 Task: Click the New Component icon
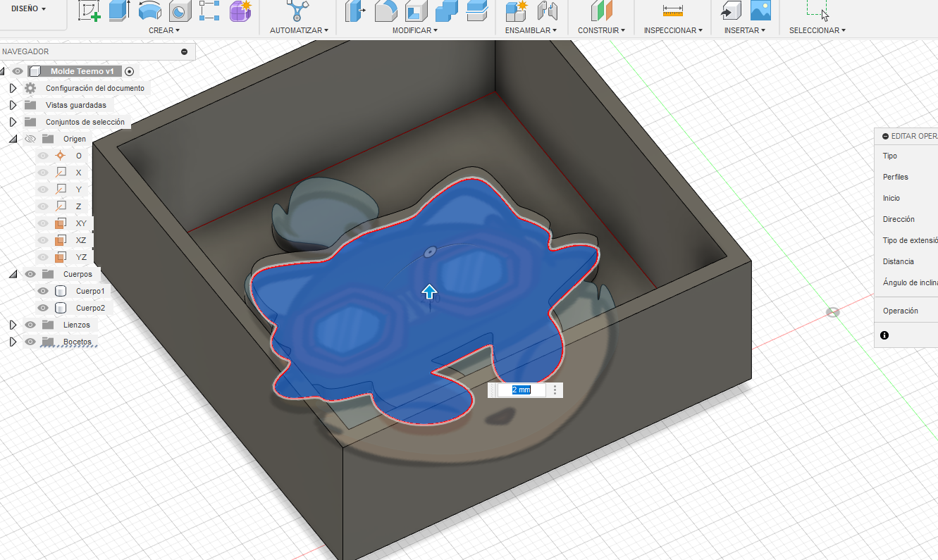pyautogui.click(x=517, y=10)
